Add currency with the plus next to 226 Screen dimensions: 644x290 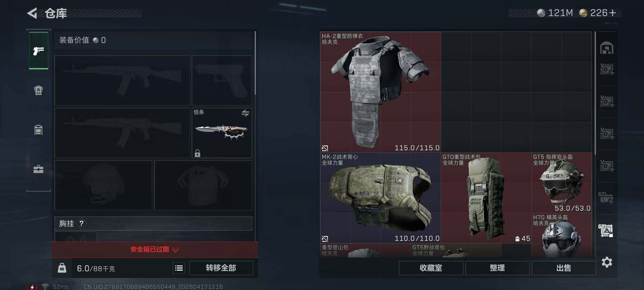613,13
